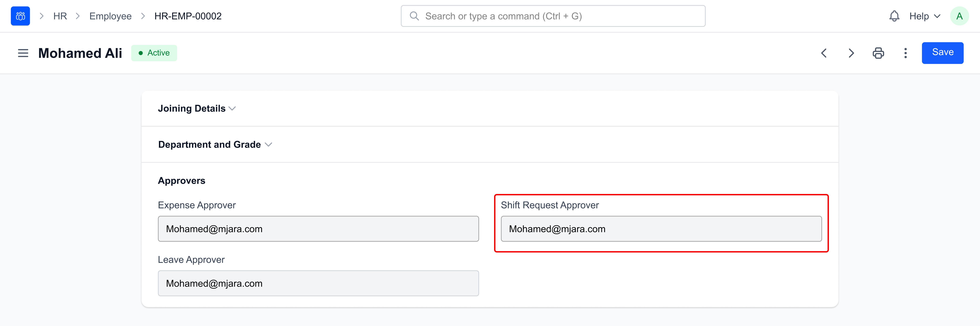The width and height of the screenshot is (980, 326).
Task: Toggle the sidebar with the hamburger icon
Action: pyautogui.click(x=23, y=53)
